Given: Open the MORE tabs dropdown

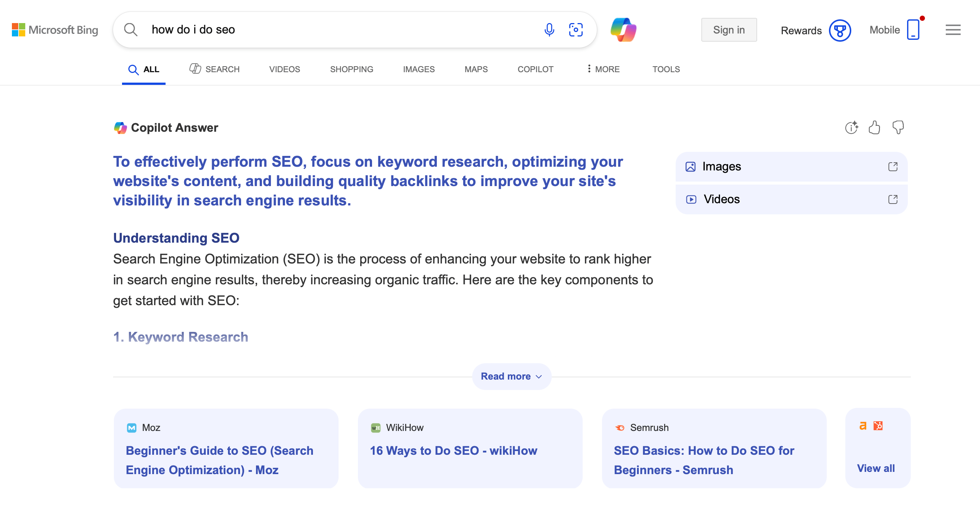Looking at the screenshot, I should click(603, 69).
